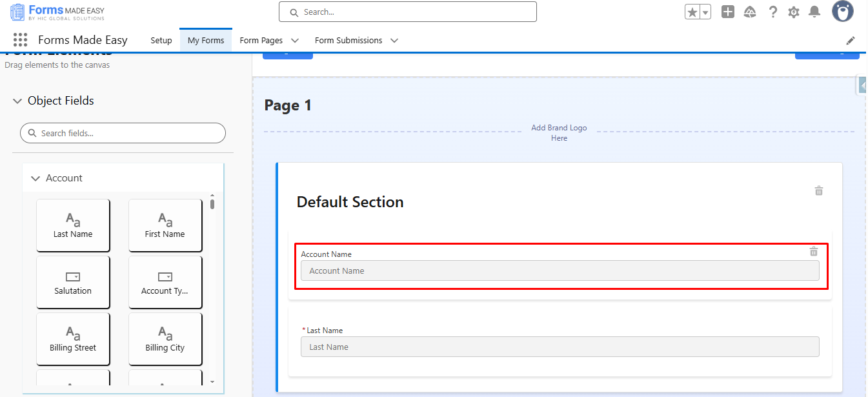Switch to the Setup tab
The height and width of the screenshot is (397, 868).
161,40
